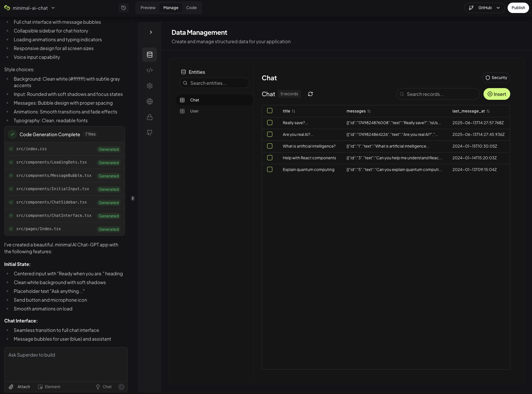This screenshot has height=394, width=532.
Task: Open the code brackets icon in sidebar
Action: coord(150,70)
